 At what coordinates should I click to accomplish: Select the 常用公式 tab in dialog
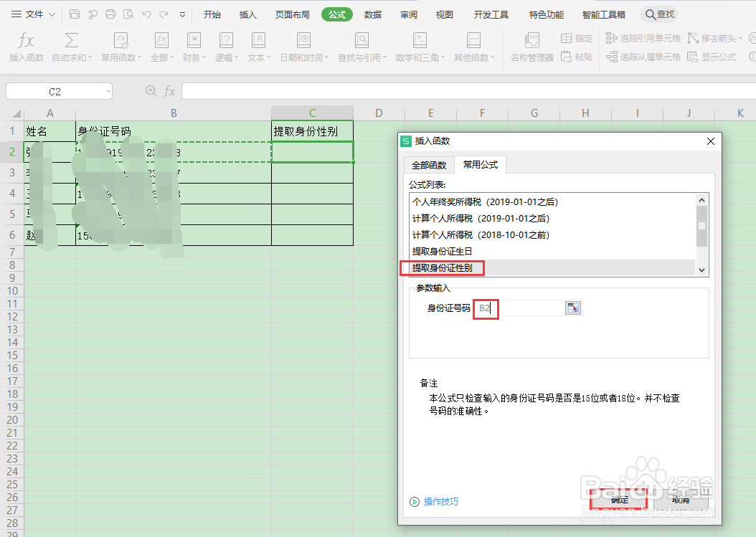coord(481,164)
